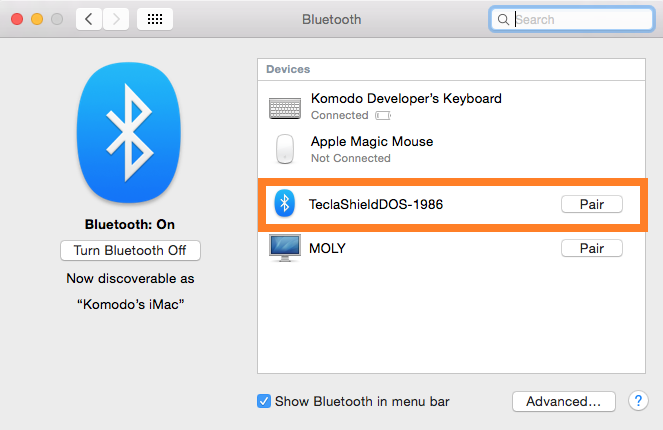Go forward with the right arrow button
663x430 pixels.
click(x=116, y=19)
